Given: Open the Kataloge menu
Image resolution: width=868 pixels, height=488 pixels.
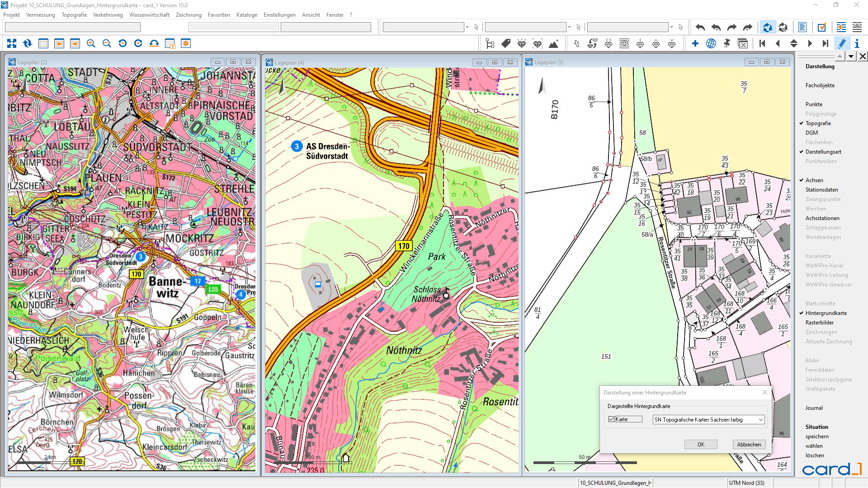Looking at the screenshot, I should click(247, 15).
